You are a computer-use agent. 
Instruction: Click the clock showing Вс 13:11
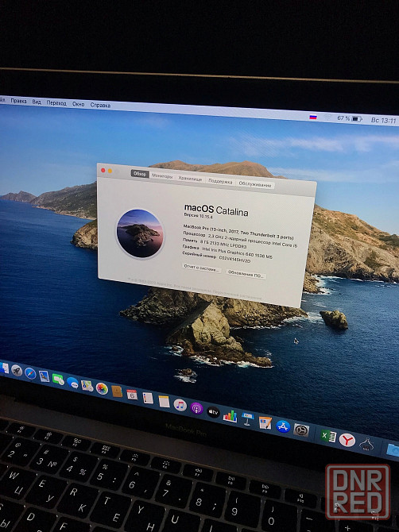(x=383, y=121)
